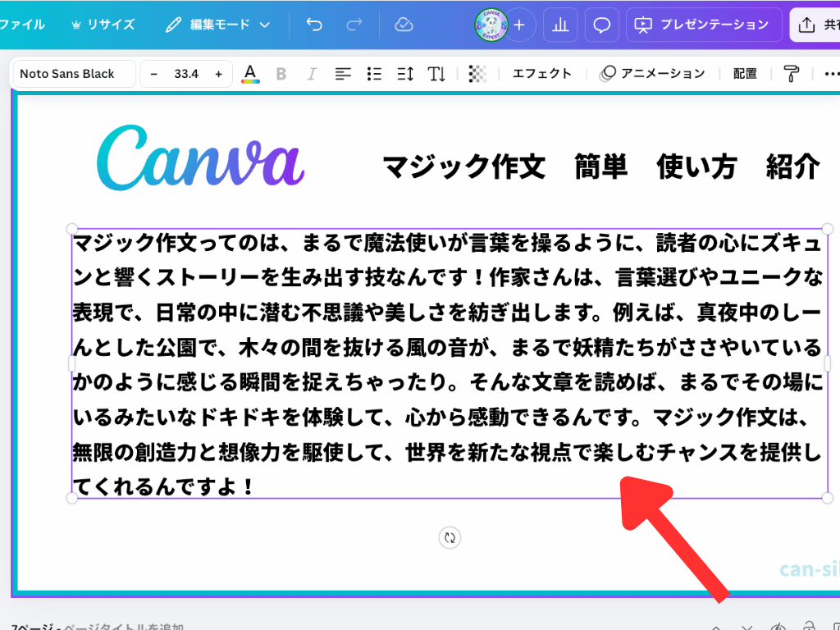Toggle bold formatting
Image resolution: width=840 pixels, height=630 pixels.
coord(281,74)
